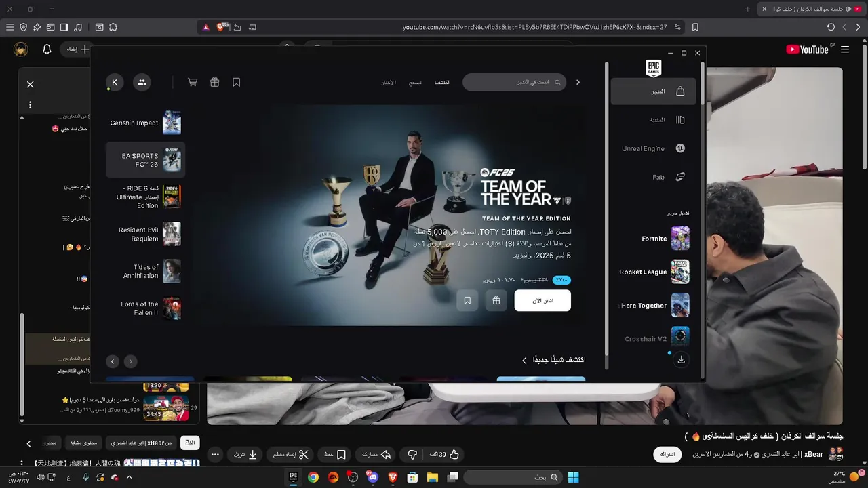
Task: Open Discord from the taskbar
Action: (372, 477)
